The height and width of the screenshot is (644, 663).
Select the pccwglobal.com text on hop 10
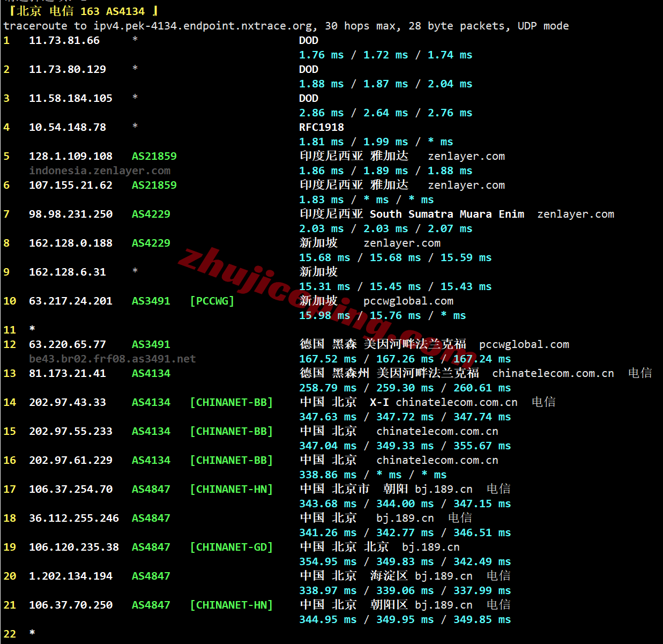point(408,301)
